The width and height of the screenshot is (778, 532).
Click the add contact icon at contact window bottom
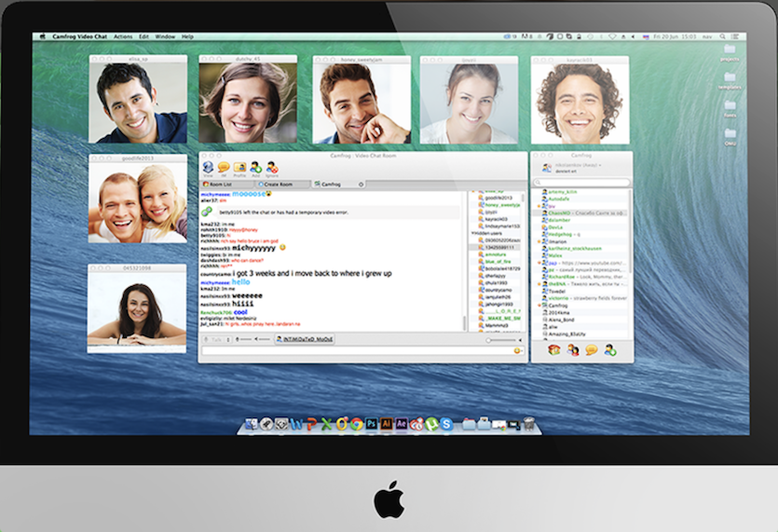610,350
